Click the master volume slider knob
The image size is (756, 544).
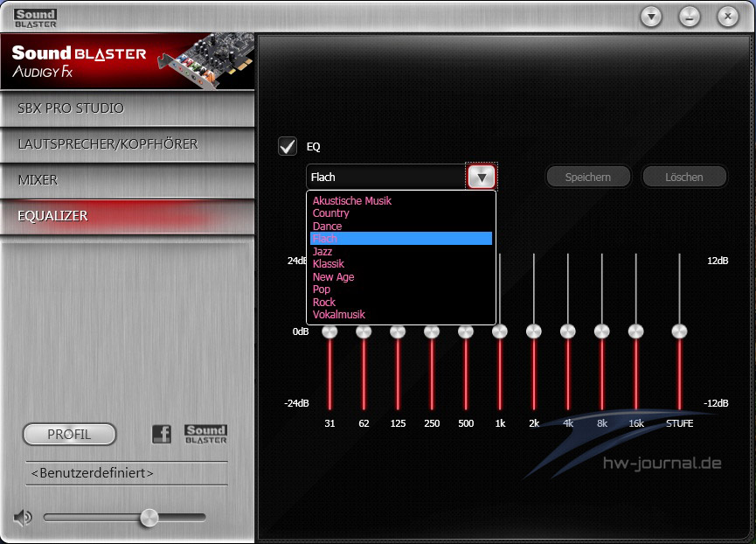(149, 518)
